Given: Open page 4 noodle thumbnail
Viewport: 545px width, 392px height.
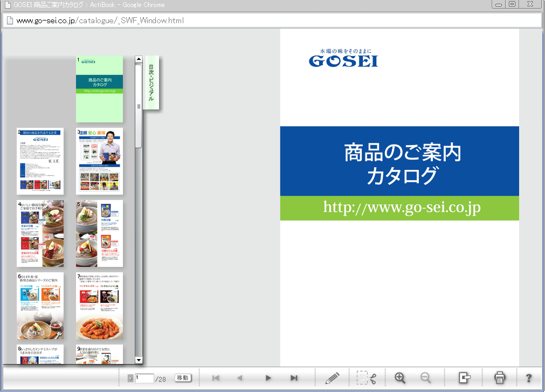Looking at the screenshot, I should pyautogui.click(x=40, y=233).
